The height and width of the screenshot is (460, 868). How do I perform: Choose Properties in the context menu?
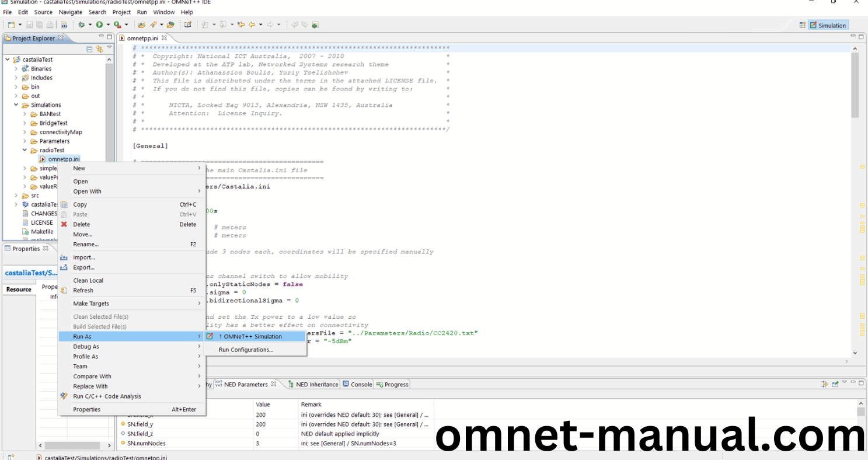(x=131, y=409)
